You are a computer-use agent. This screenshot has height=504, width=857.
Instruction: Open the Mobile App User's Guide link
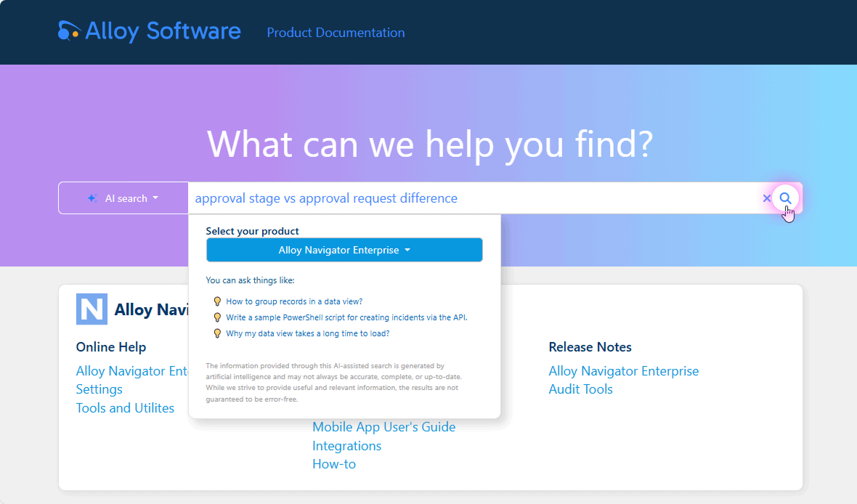[x=383, y=427]
